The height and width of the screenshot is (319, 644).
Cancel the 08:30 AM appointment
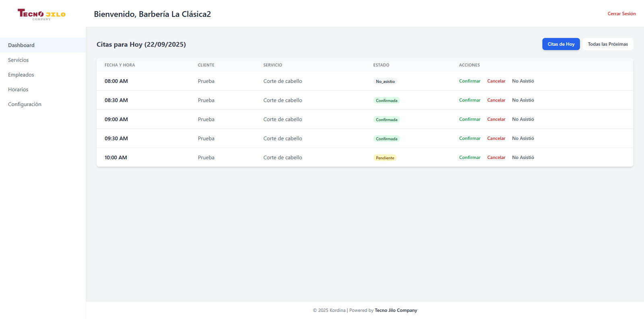pyautogui.click(x=496, y=100)
